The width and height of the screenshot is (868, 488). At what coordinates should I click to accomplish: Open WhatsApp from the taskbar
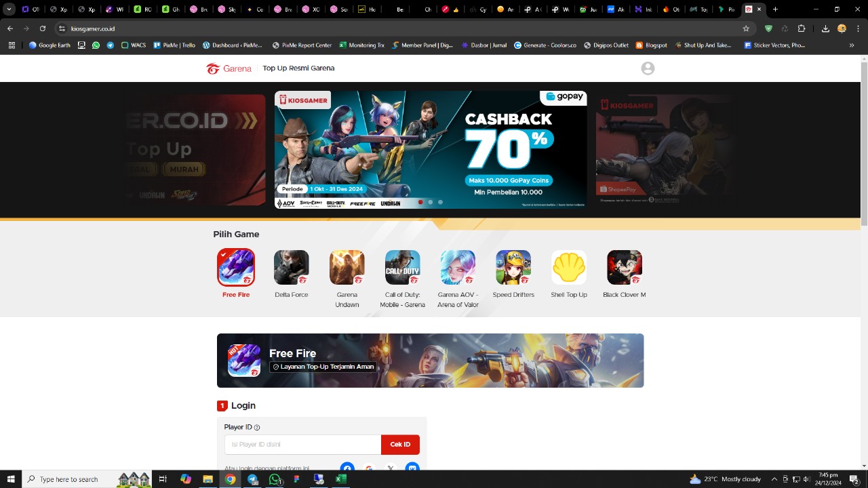coord(275,479)
